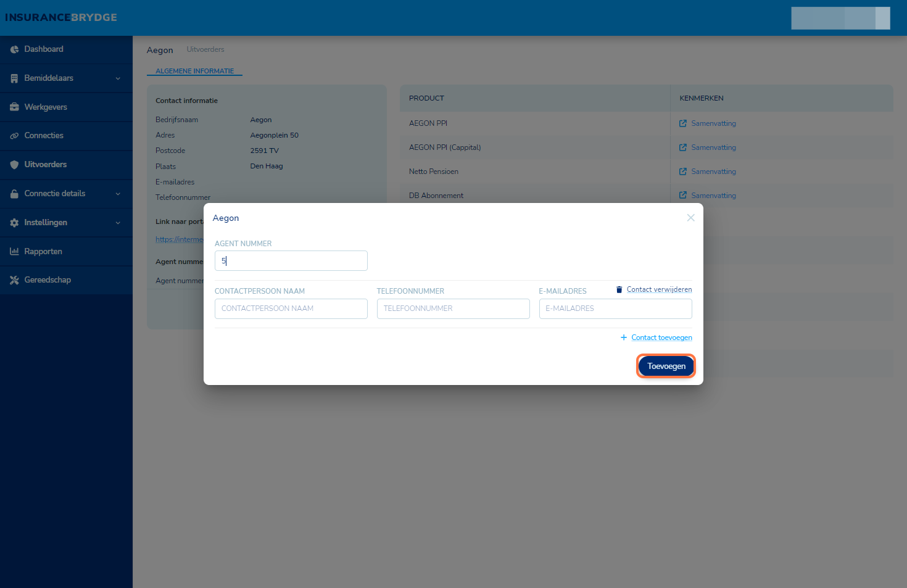Click the PRODUCT column header

tap(426, 98)
